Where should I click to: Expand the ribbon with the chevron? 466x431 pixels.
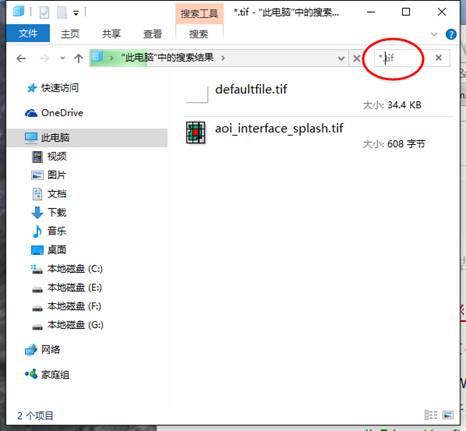tap(434, 34)
